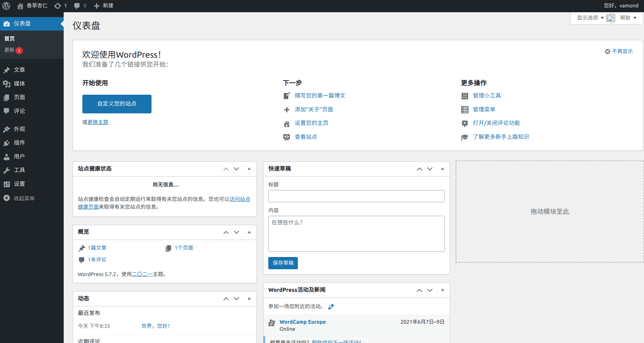
Task: Open 媒体 media menu
Action: pyautogui.click(x=32, y=84)
